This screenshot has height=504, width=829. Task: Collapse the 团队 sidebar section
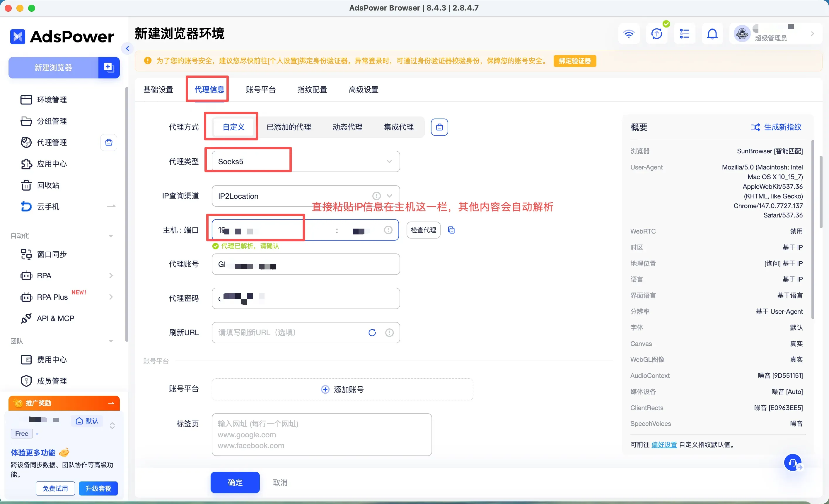coord(111,341)
